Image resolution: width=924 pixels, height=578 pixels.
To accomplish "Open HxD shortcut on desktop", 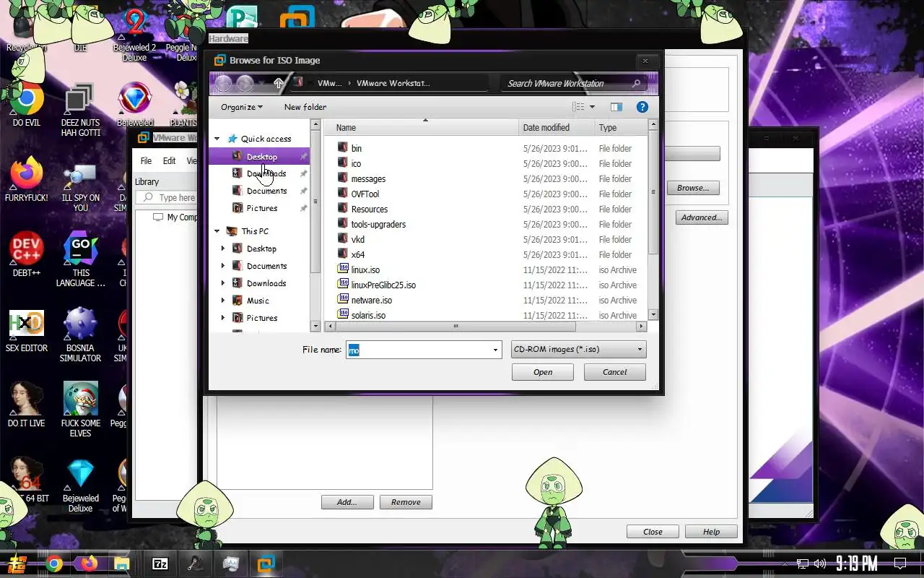I will 26,331.
